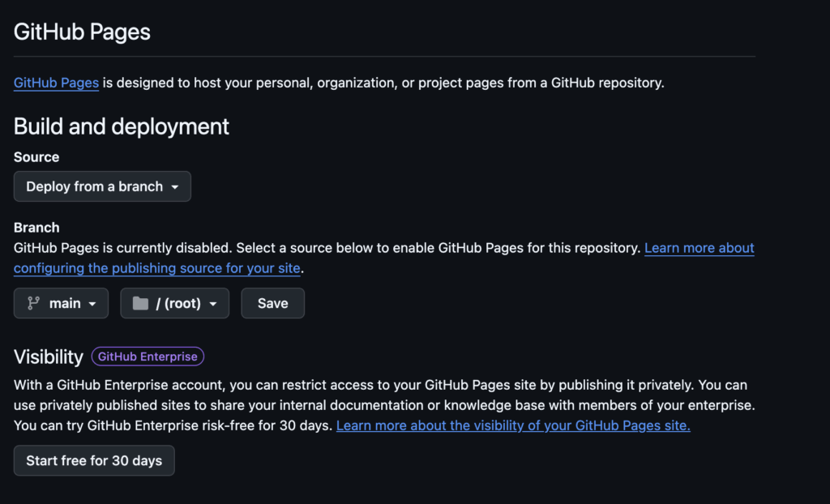Click the Build and deployment heading
This screenshot has width=830, height=504.
122,126
